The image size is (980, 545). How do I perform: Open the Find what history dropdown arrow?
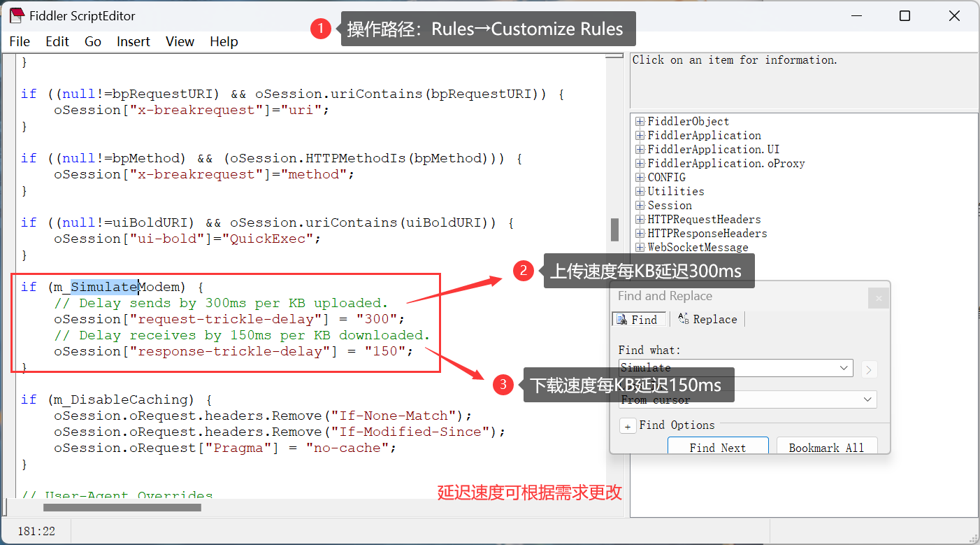tap(844, 368)
